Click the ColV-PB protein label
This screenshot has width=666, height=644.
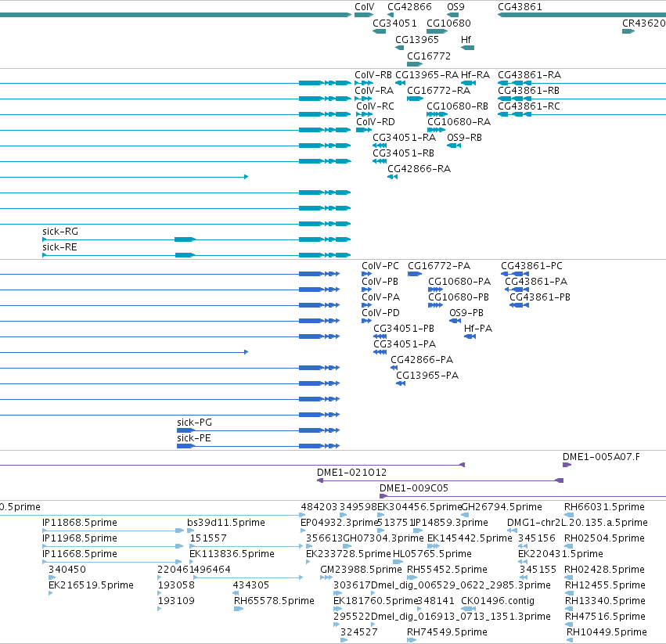pyautogui.click(x=380, y=282)
